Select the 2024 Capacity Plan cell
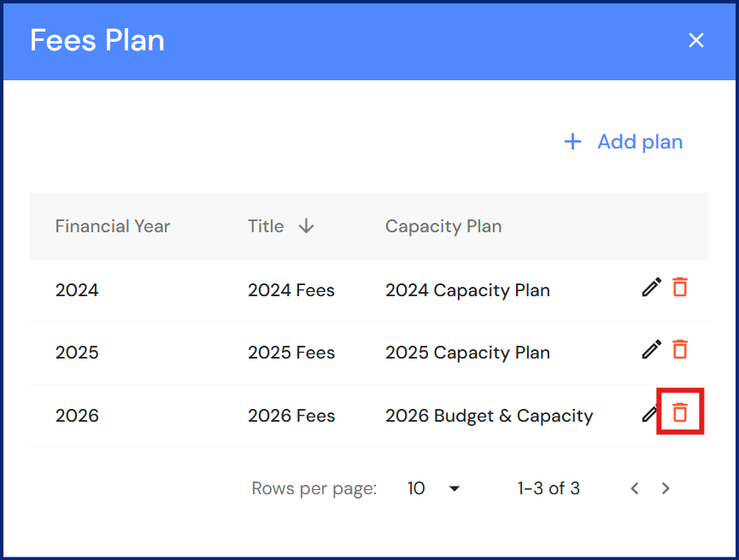Image resolution: width=739 pixels, height=560 pixels. click(x=467, y=290)
